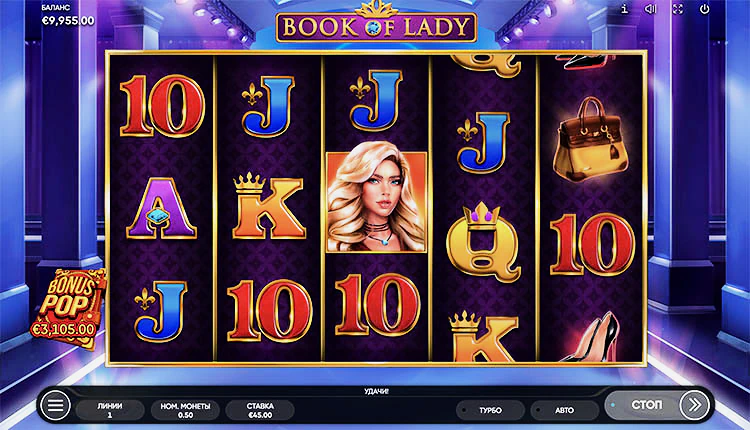Mute the game sound speaker icon
750x430 pixels.
[x=651, y=9]
